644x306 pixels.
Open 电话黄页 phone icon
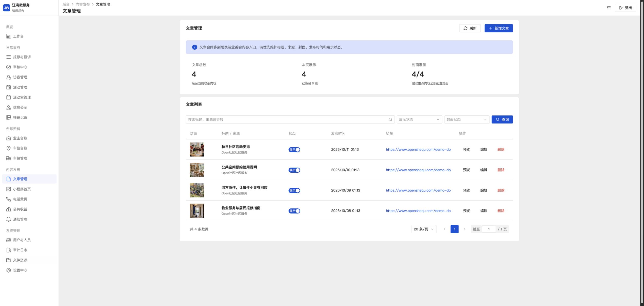tap(8, 199)
